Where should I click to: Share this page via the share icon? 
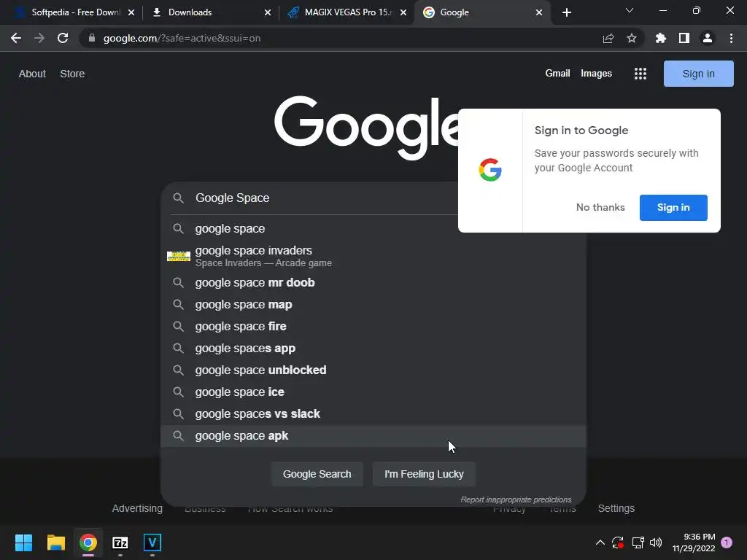(608, 38)
